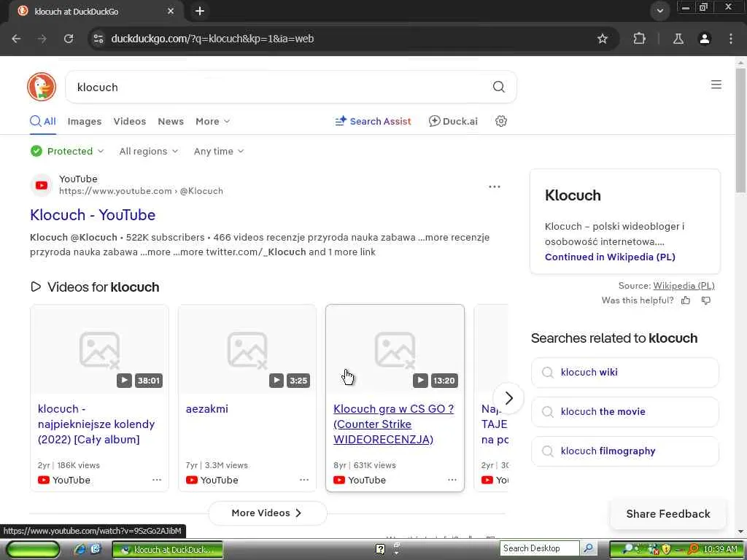Click the YouTube favicon of first result
Screen dimensions: 747x560
coord(42,185)
